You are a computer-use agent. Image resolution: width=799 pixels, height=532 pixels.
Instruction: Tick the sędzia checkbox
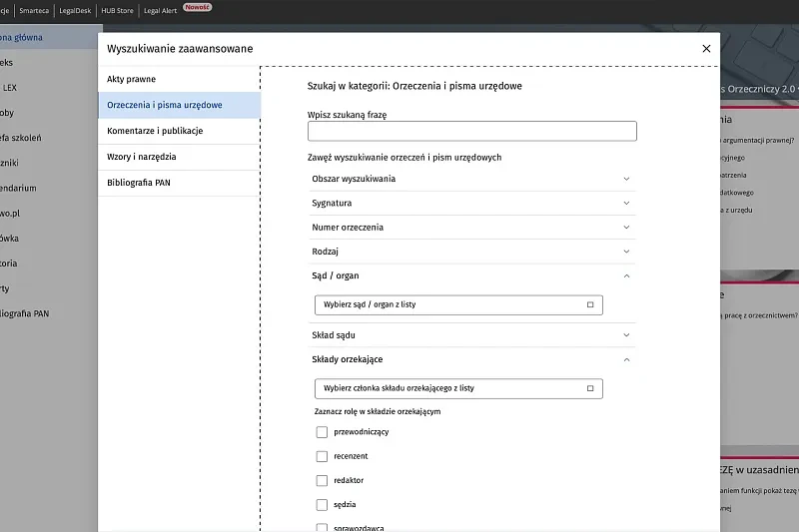pyautogui.click(x=322, y=504)
